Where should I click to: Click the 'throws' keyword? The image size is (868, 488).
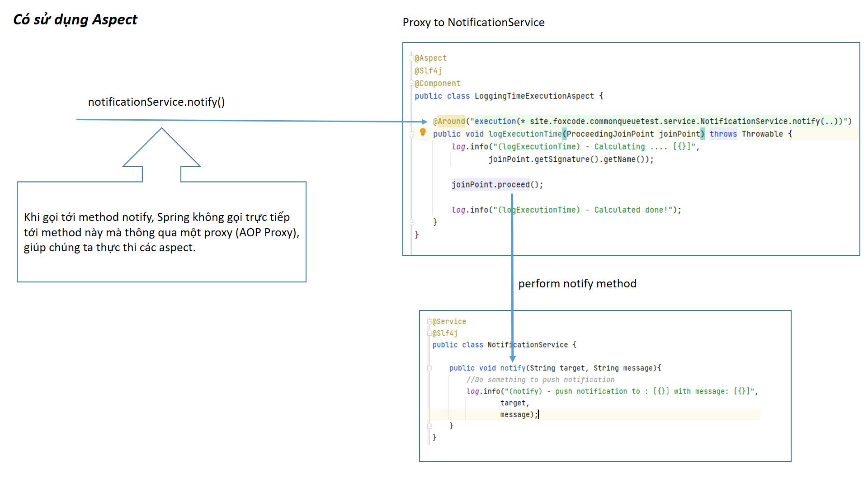[723, 134]
